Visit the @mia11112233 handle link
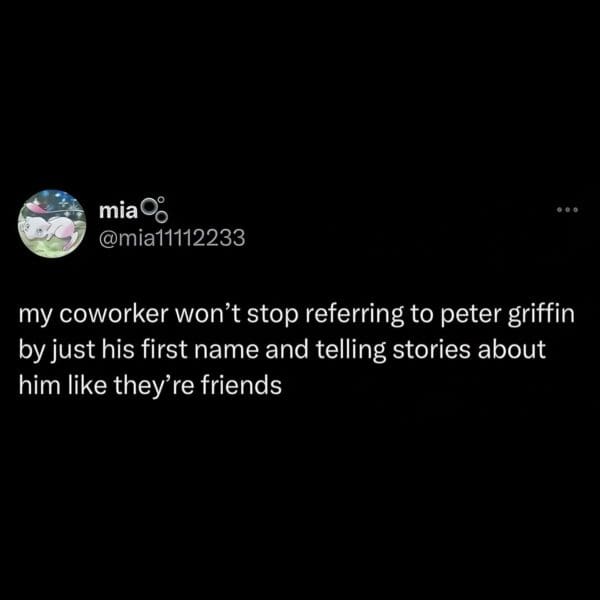The height and width of the screenshot is (600, 600). (x=172, y=238)
